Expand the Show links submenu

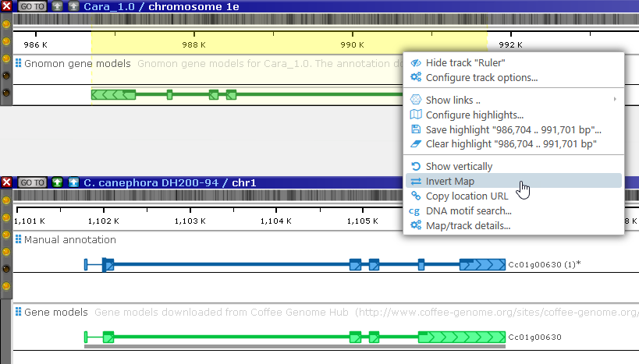tap(453, 100)
